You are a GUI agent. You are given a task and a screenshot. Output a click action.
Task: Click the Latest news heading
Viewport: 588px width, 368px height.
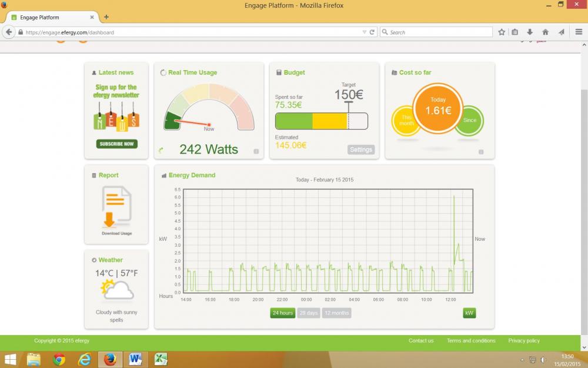click(116, 72)
